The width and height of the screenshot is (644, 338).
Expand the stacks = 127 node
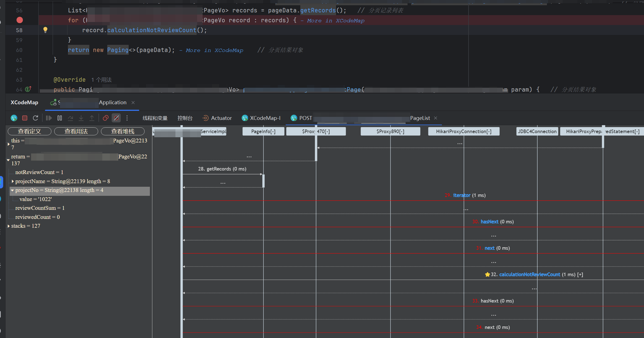(x=9, y=226)
